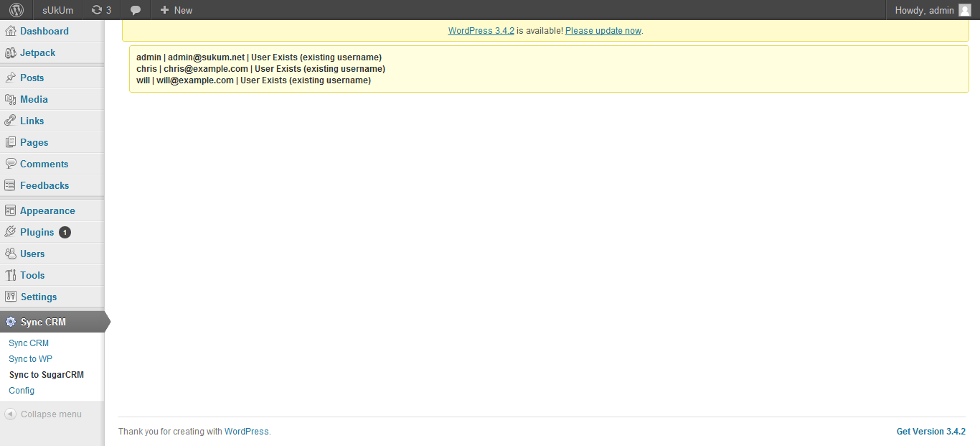Open Feedbacks in the sidebar
The width and height of the screenshot is (980, 446).
coord(44,185)
